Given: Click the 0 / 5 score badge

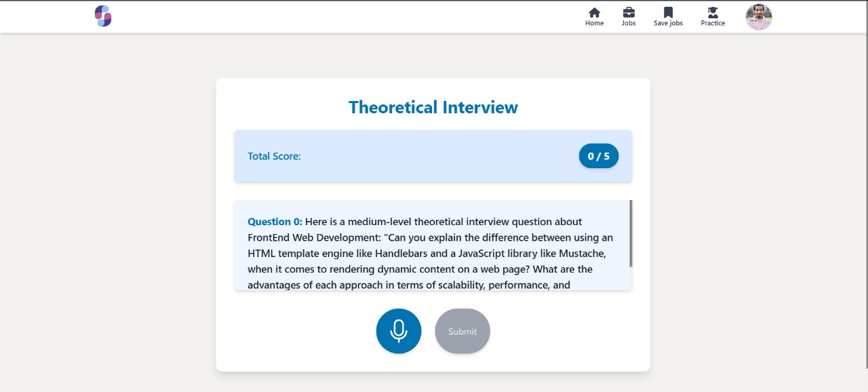Looking at the screenshot, I should [598, 156].
